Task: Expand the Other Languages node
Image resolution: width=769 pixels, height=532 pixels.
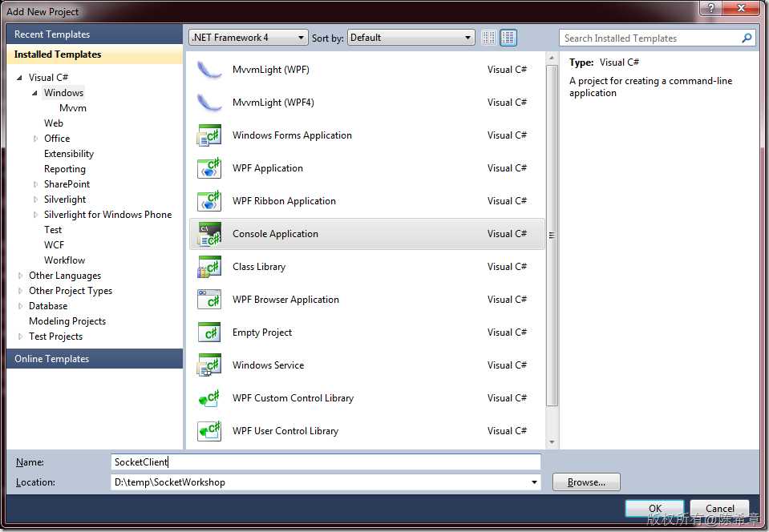Action: (20, 276)
